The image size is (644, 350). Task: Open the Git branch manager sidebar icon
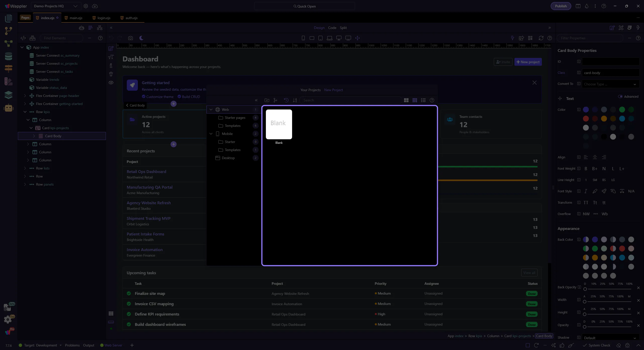pos(8,31)
